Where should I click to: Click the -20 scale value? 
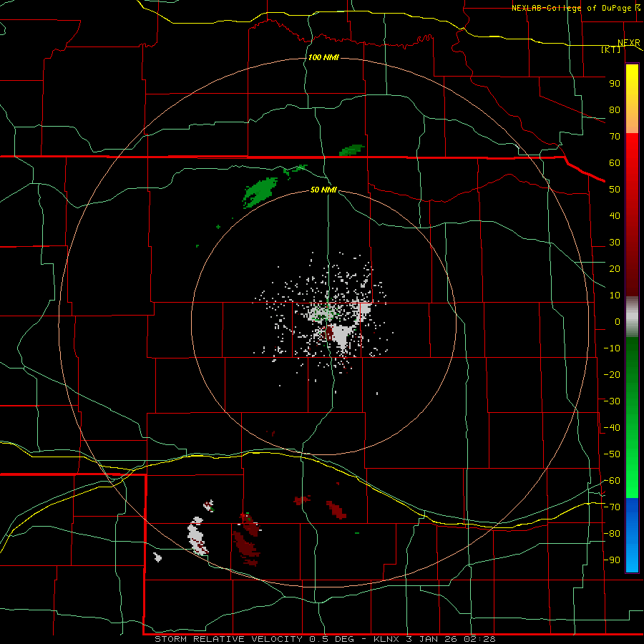pos(612,375)
